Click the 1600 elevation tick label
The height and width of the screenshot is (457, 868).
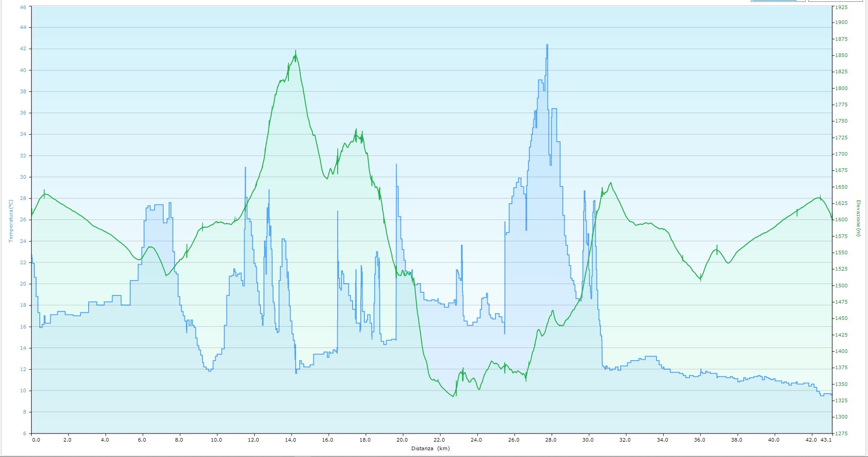[x=841, y=220]
